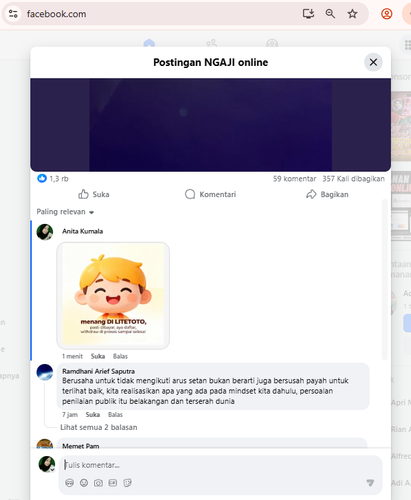
Task: Open the emoji picker icon
Action: pyautogui.click(x=84, y=483)
